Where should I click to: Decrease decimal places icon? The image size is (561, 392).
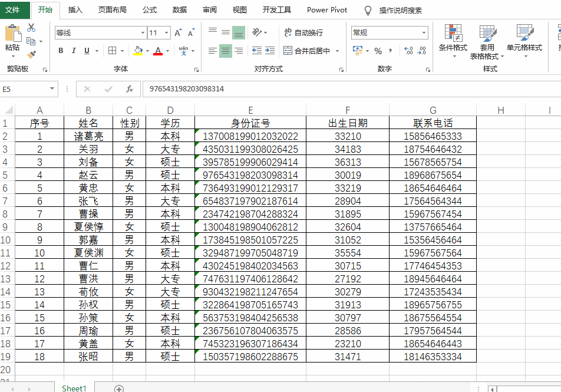click(x=422, y=51)
